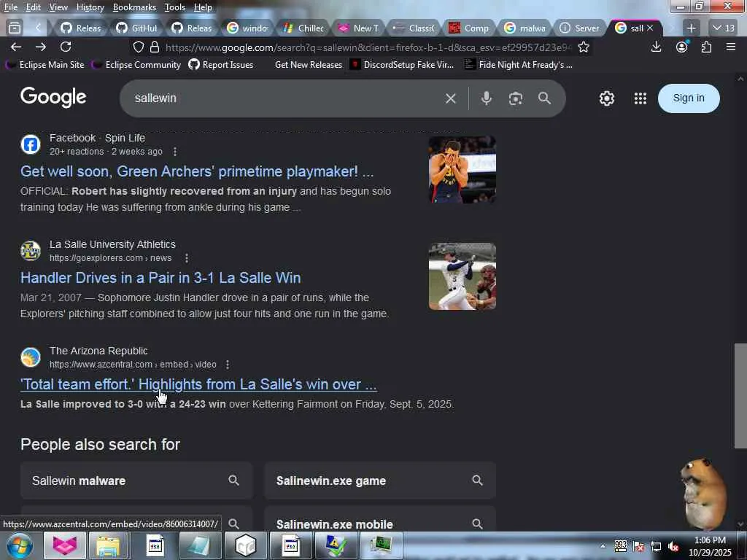Click the Firefox address bar URL
747x560 pixels.
[x=368, y=47]
